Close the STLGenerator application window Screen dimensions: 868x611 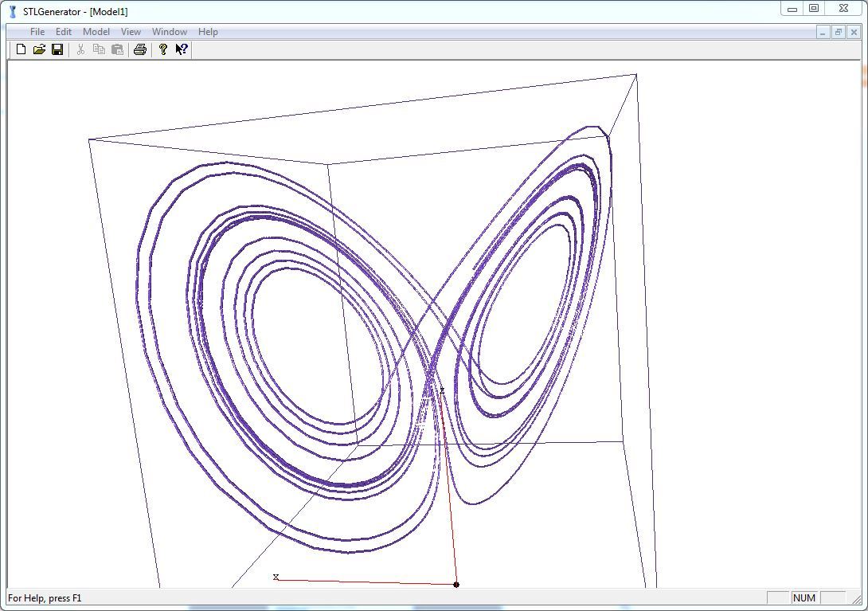(x=843, y=8)
